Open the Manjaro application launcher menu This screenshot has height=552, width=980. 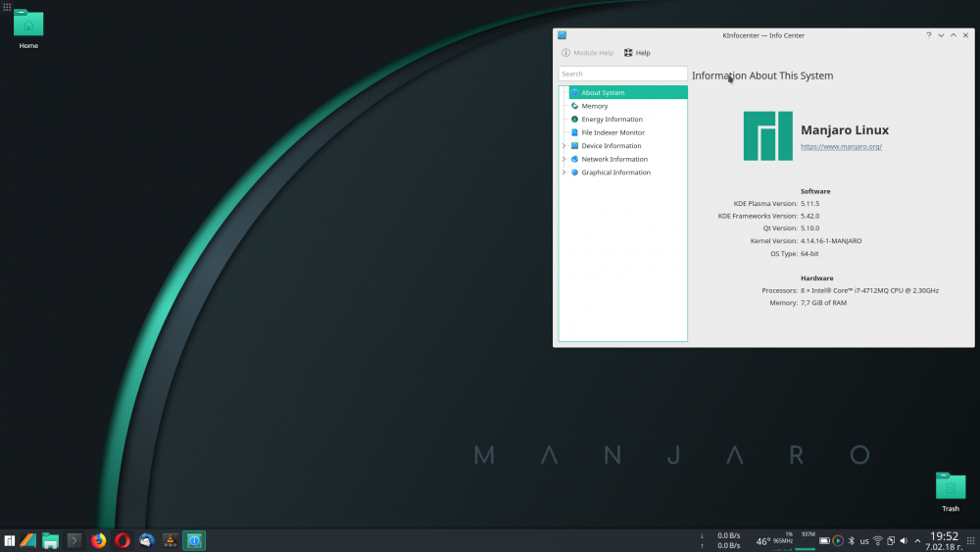pyautogui.click(x=10, y=541)
